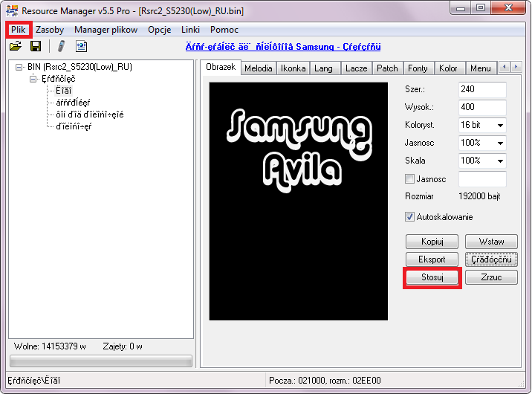The image size is (532, 394).
Task: Open the Opcje menu
Action: (x=160, y=30)
